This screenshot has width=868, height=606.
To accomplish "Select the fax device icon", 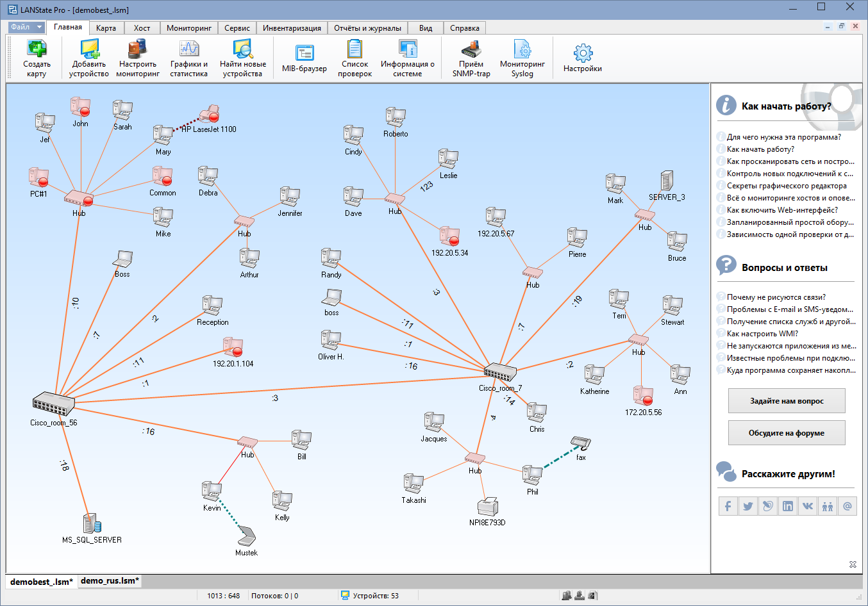I will [580, 443].
